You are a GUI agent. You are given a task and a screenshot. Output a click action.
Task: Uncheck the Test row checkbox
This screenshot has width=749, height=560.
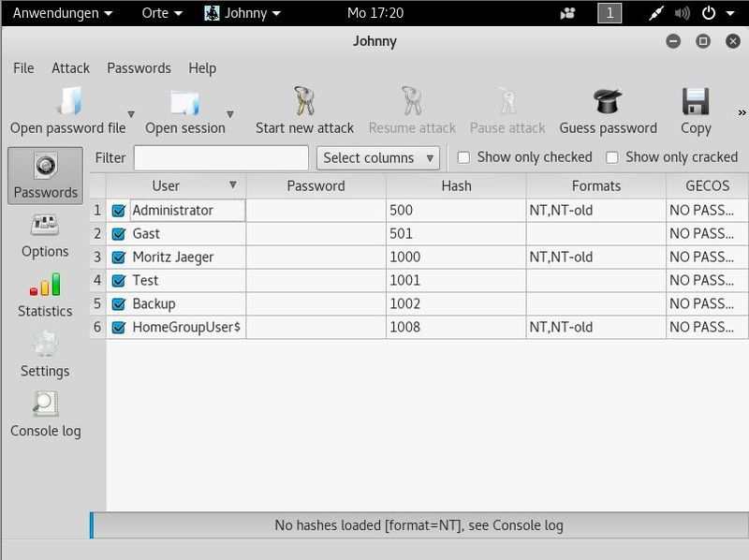119,281
